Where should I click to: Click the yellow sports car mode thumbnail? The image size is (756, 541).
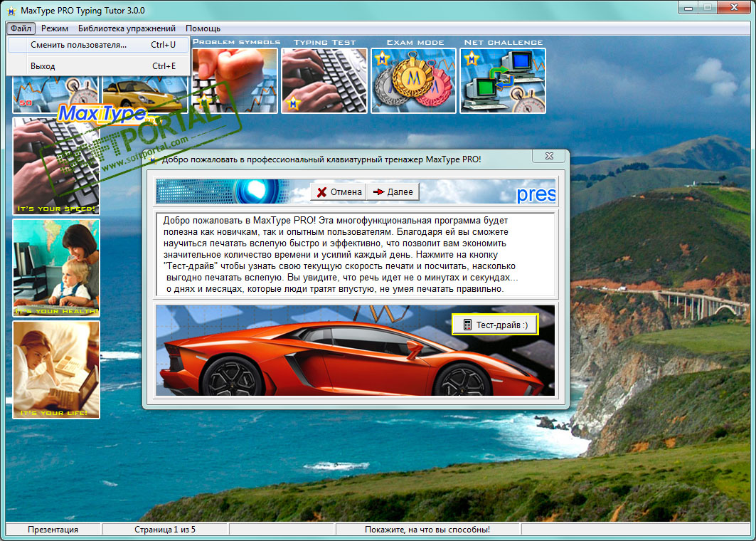[x=144, y=94]
